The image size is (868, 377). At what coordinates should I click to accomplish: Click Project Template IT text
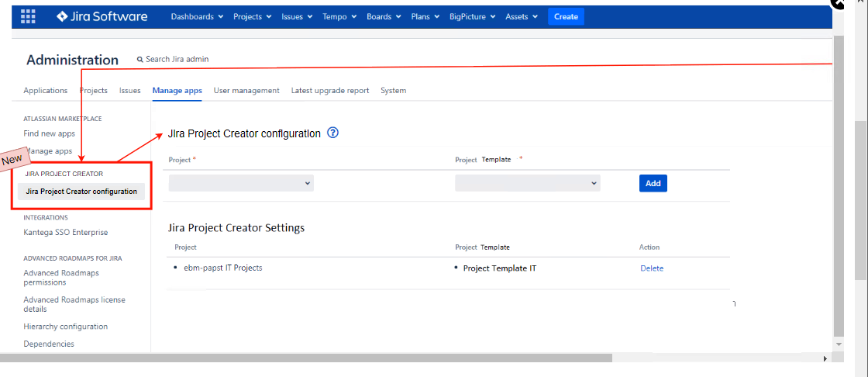coord(500,268)
